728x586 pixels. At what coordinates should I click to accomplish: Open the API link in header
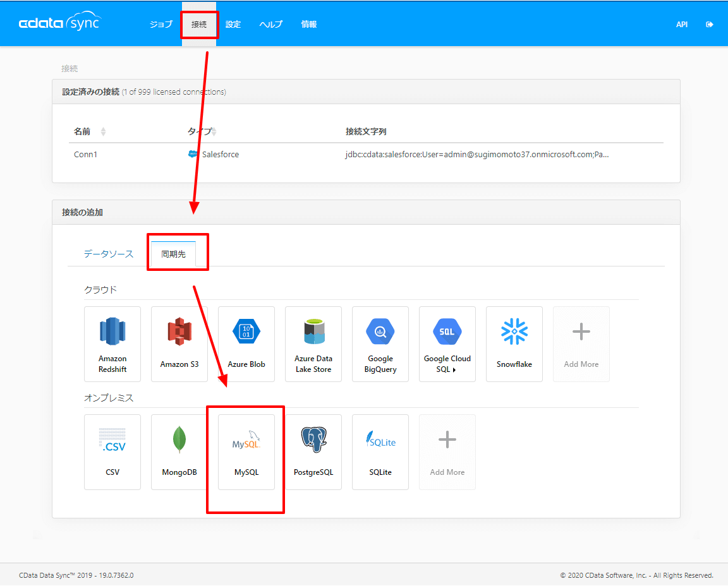click(682, 25)
